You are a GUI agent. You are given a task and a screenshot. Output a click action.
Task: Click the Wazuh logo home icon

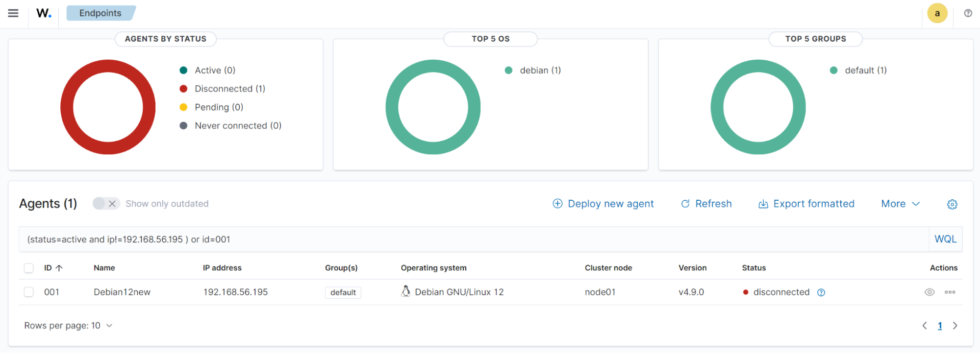[44, 13]
